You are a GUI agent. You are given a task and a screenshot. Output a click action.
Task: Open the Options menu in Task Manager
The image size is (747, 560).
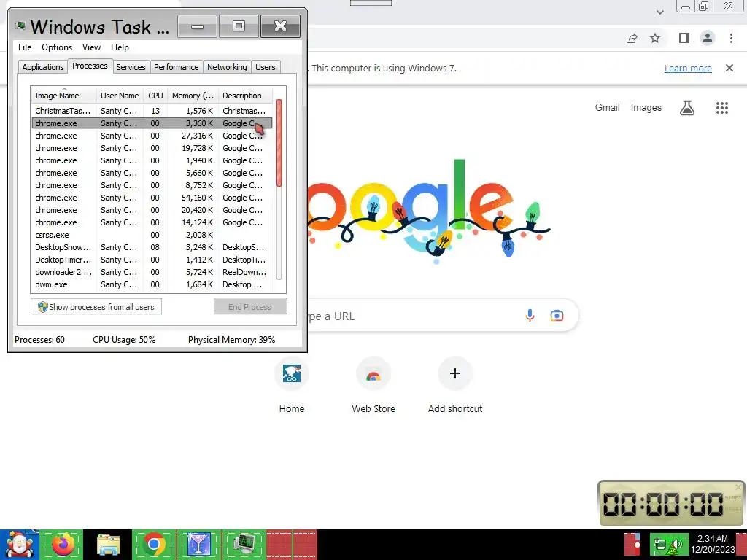(57, 47)
